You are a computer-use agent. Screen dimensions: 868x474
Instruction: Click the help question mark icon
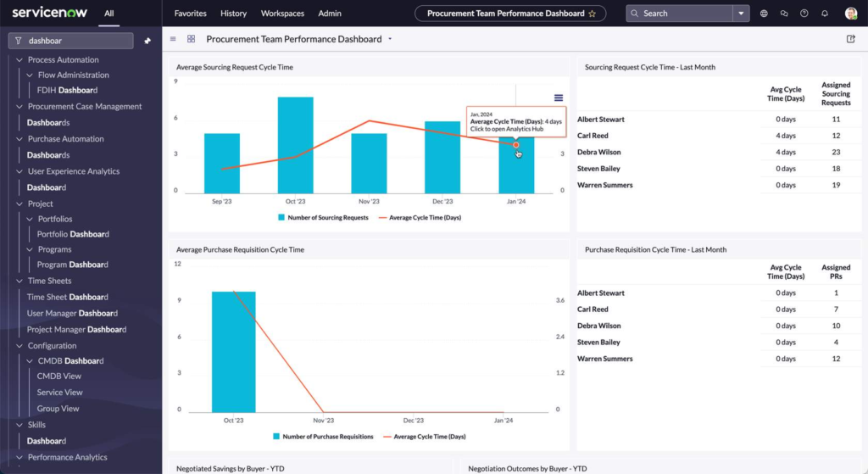click(804, 14)
